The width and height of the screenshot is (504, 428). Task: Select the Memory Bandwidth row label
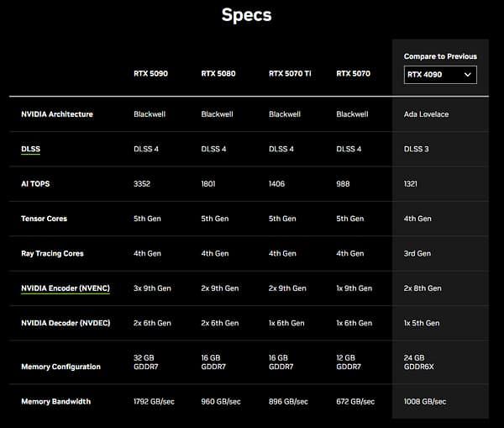click(x=56, y=402)
